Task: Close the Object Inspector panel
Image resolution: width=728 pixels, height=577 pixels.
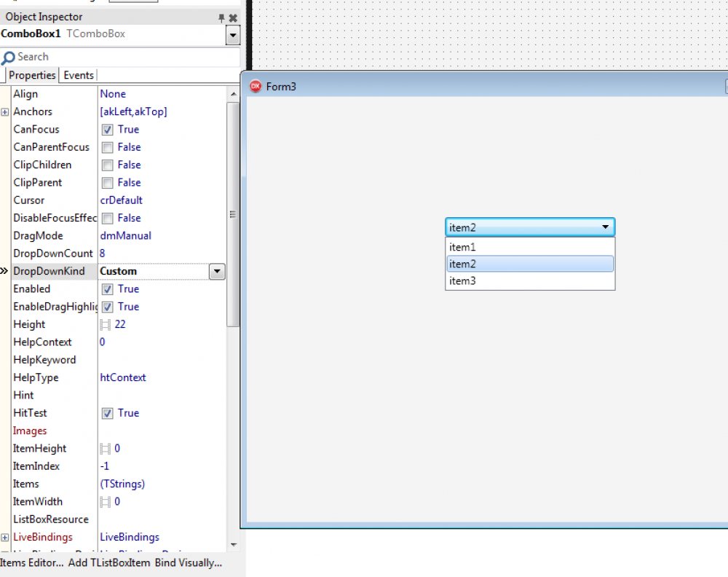Action: pyautogui.click(x=233, y=17)
